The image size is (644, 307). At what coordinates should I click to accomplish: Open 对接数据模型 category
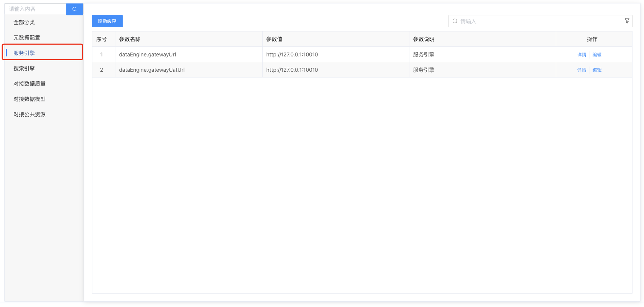(30, 99)
